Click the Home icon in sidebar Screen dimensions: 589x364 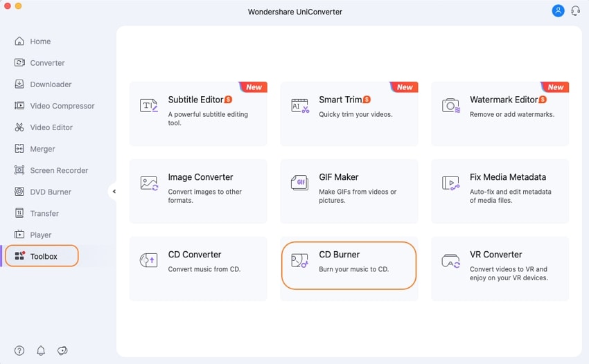[19, 42]
